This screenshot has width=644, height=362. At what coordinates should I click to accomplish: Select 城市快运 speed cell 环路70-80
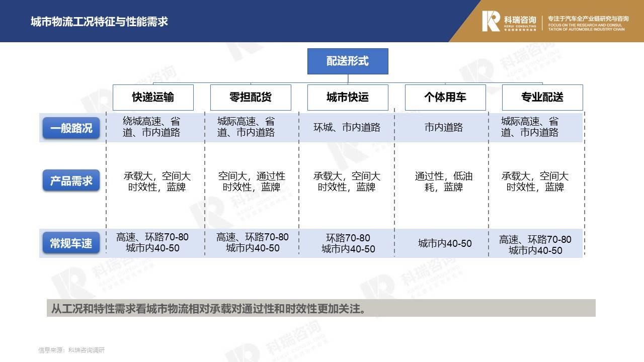point(348,243)
